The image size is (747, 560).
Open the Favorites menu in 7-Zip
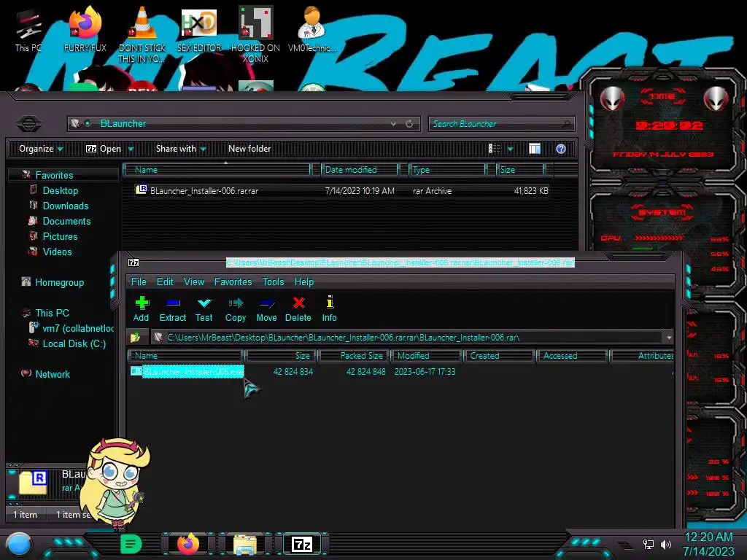[x=233, y=282]
